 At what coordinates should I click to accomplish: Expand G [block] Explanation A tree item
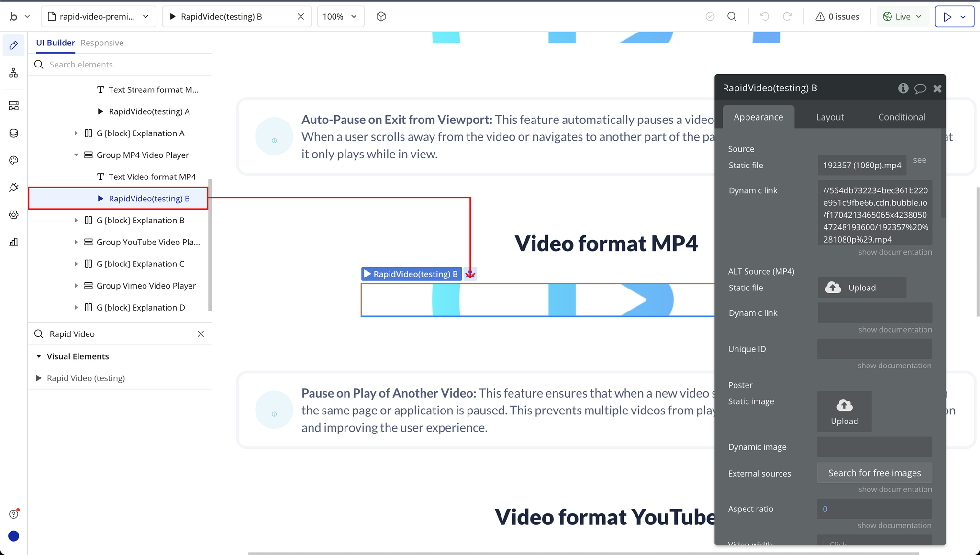point(76,133)
